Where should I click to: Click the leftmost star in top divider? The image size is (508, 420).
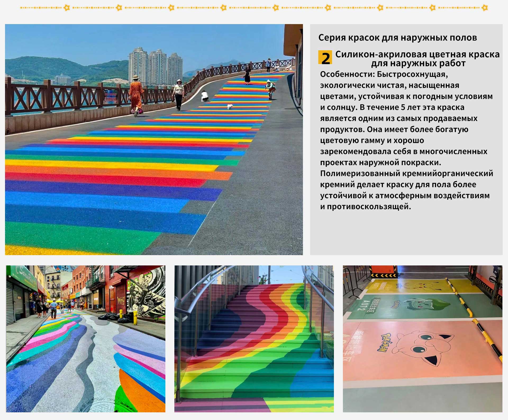(67, 8)
